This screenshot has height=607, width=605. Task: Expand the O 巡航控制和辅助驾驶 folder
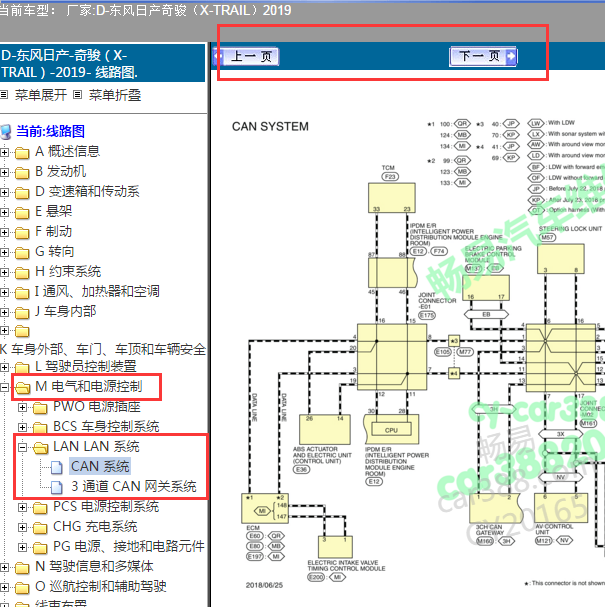point(4,588)
